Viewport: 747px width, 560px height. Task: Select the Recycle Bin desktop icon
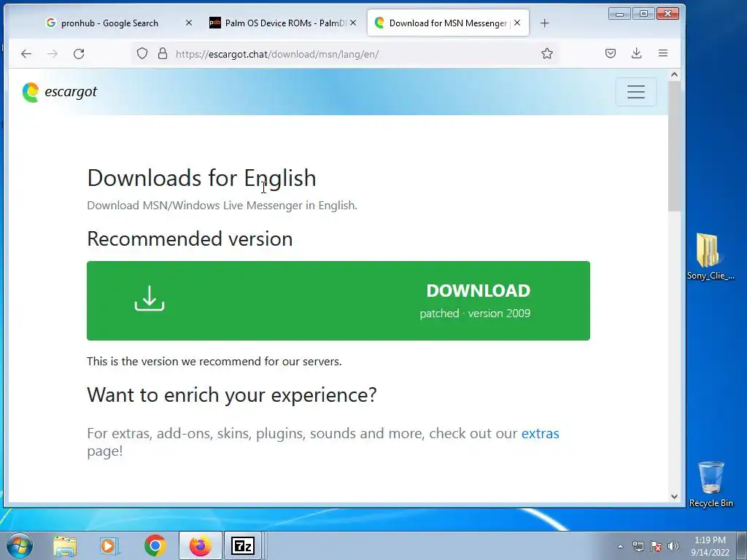tap(711, 484)
